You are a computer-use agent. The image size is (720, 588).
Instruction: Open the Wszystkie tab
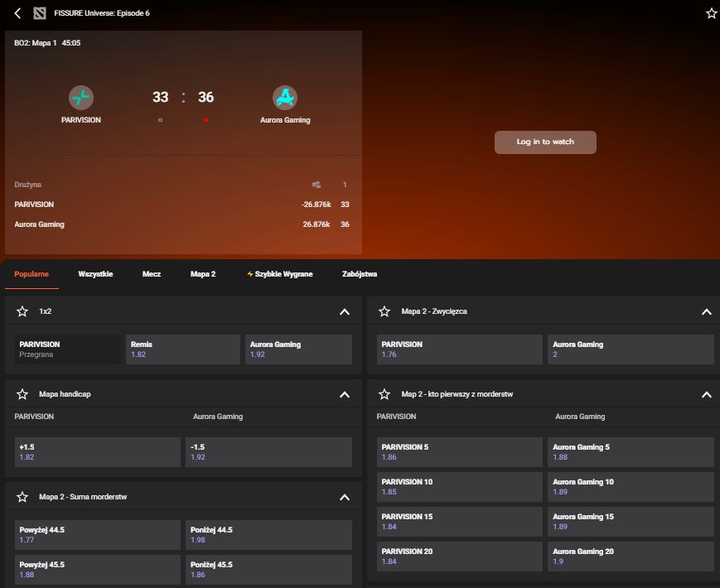tap(95, 274)
